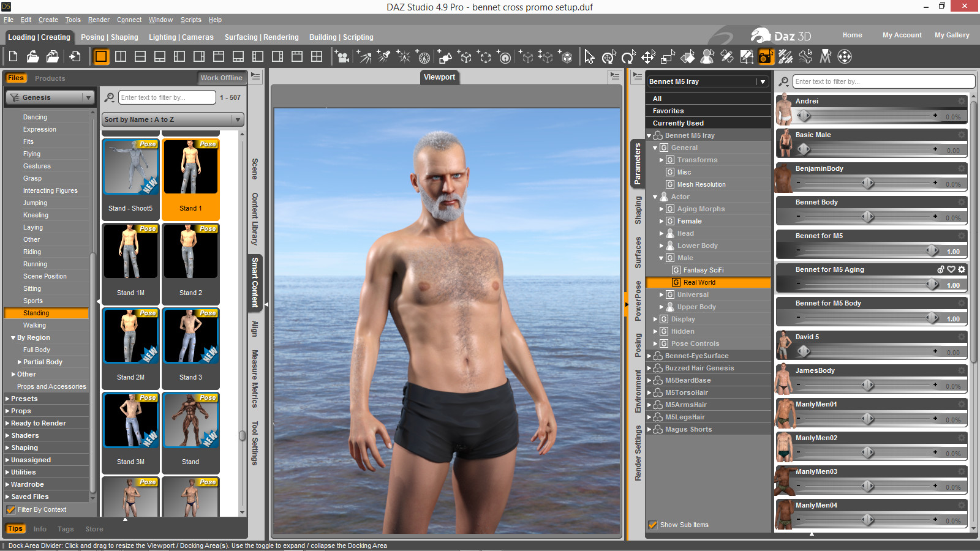Click the New File icon in toolbar
Viewport: 980px width, 551px height.
13,57
